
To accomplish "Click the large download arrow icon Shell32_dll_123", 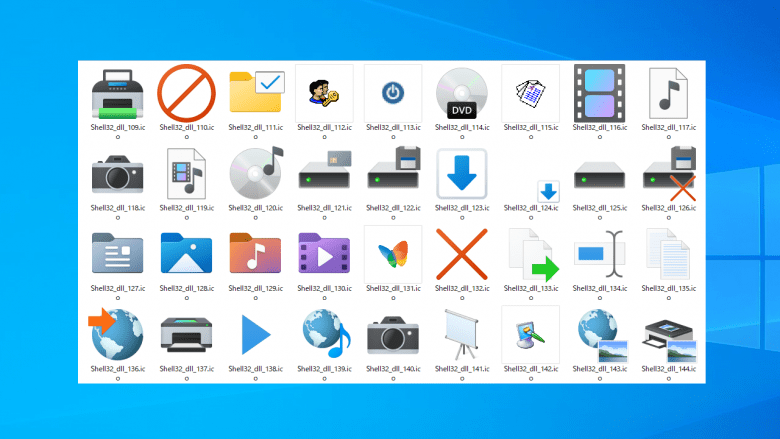I will (x=462, y=174).
